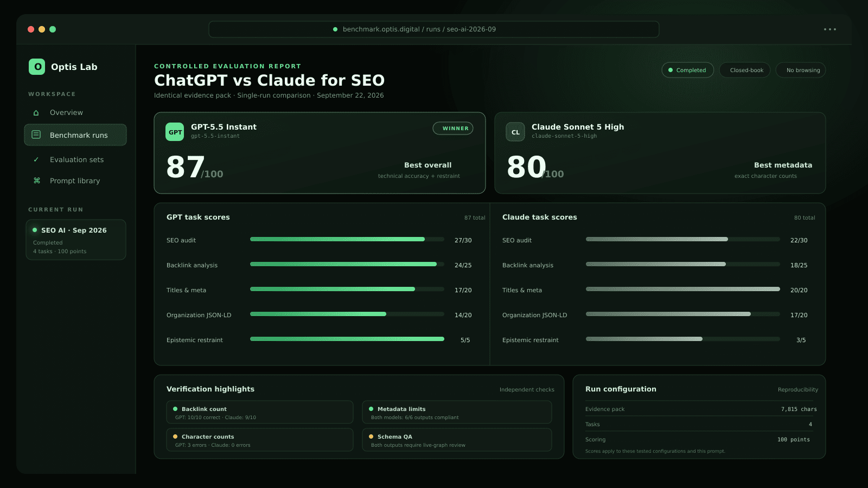Click the Claude 3/5 Epistemic restraint score
This screenshot has height=488, width=868.
[x=801, y=340]
